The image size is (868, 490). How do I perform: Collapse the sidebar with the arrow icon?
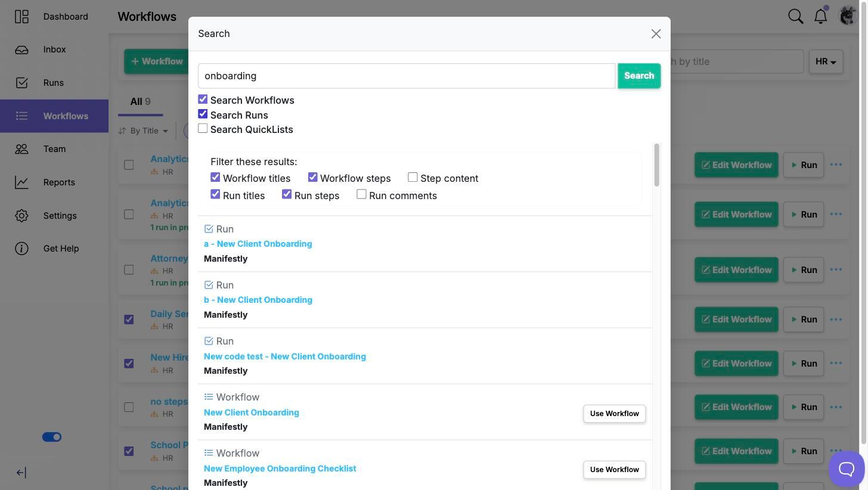pyautogui.click(x=21, y=473)
